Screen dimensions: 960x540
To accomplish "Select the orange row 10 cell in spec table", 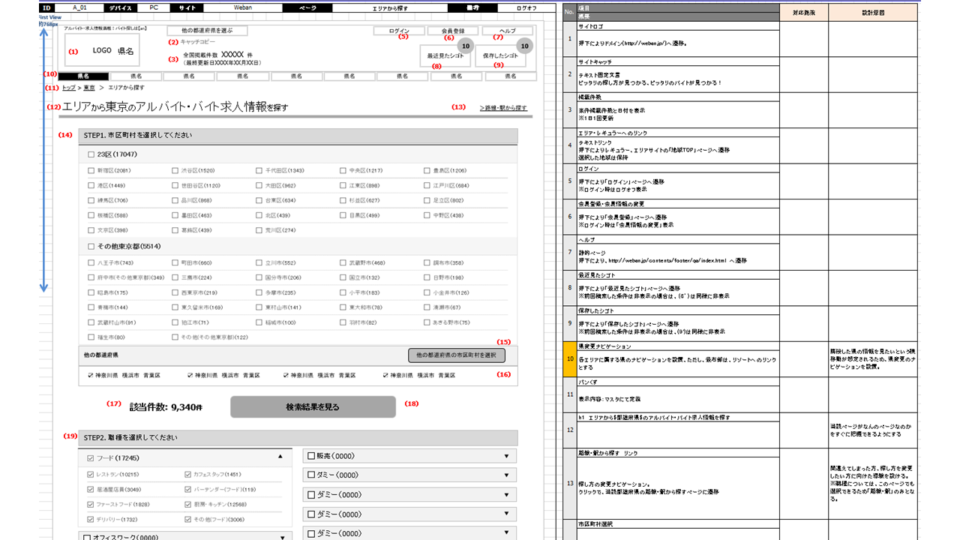I will [x=568, y=357].
